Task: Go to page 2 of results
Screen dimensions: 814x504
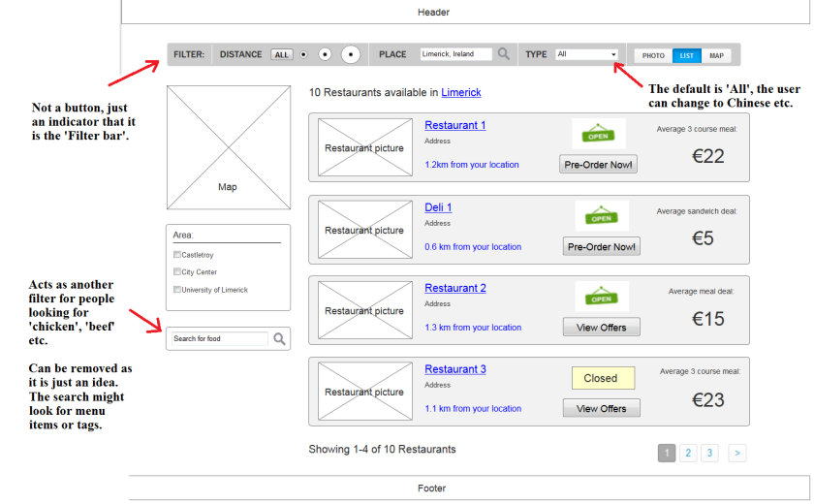Action: coord(687,453)
